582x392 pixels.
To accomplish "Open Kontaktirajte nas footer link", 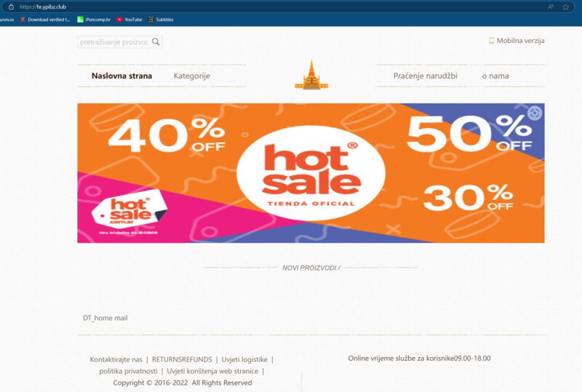I will (116, 359).
